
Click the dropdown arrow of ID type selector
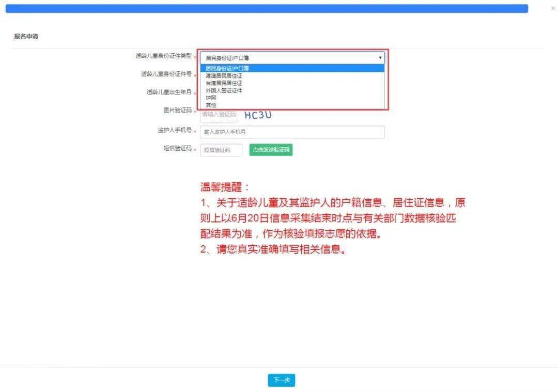point(380,58)
